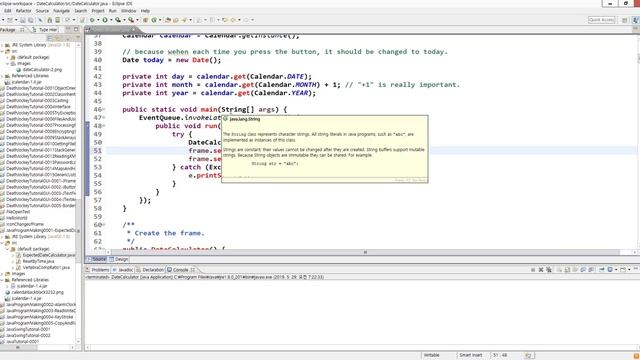
Task: Open the Project menu
Action: point(98,11)
